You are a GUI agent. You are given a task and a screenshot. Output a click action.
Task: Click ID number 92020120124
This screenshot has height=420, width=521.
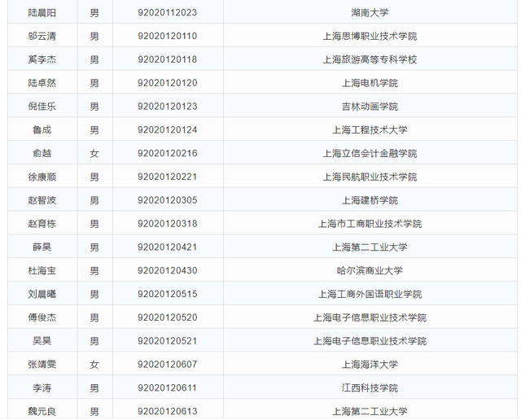click(168, 129)
